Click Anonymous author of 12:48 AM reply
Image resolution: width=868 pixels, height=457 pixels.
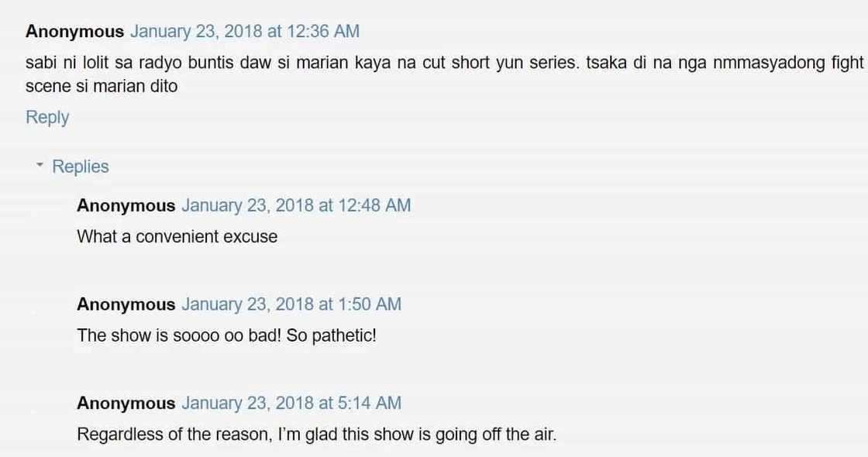pos(126,205)
